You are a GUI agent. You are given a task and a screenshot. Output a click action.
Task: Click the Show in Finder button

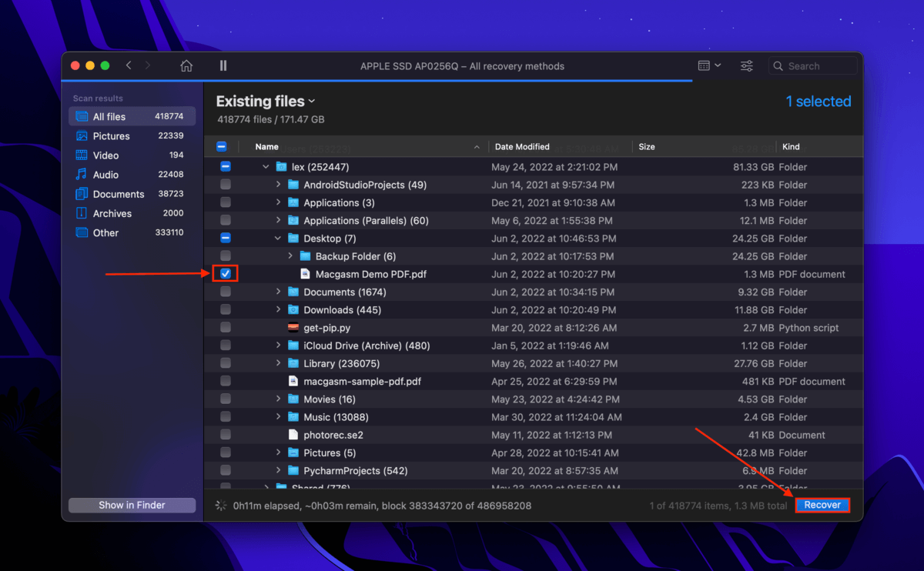132,506
